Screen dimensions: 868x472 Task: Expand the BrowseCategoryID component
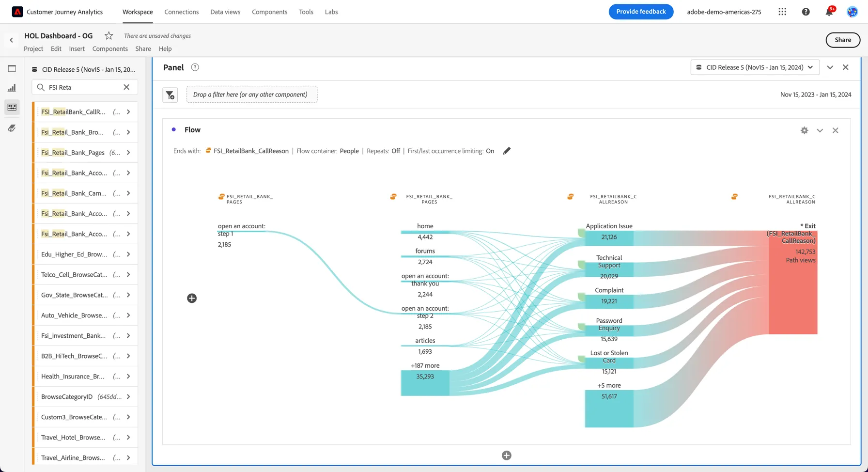[x=128, y=397]
